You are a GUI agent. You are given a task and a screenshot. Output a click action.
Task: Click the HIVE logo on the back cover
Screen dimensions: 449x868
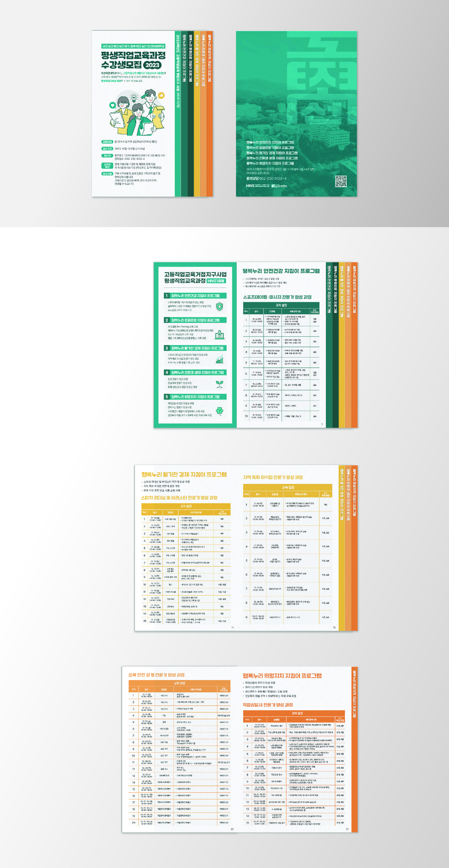coord(250,186)
